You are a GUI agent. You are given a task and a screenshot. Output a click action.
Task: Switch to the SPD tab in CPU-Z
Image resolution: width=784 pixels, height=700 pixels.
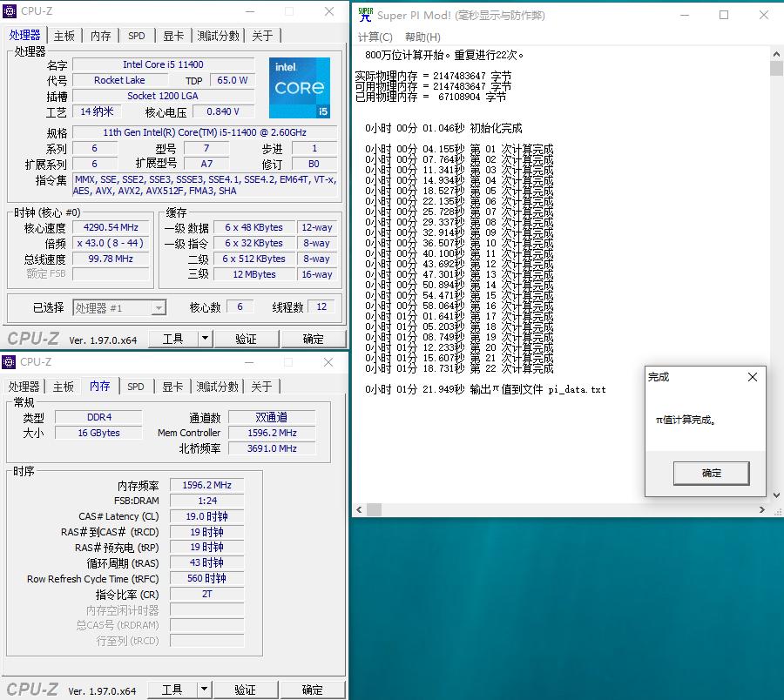coord(136,36)
